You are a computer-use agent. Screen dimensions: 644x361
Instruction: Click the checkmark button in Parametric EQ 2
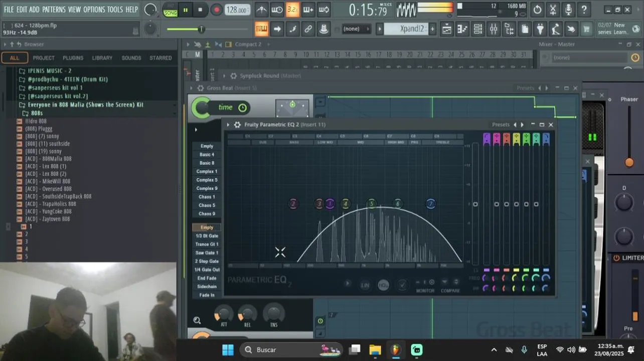(x=402, y=285)
